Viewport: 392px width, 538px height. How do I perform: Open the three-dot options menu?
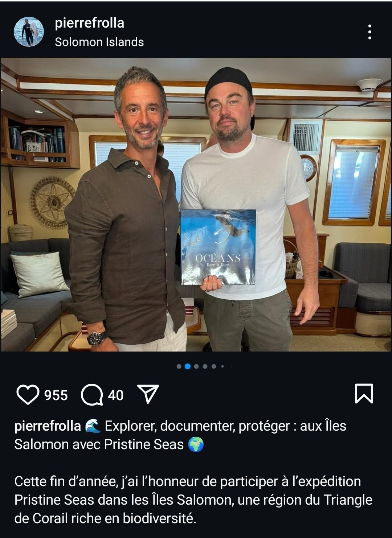tap(369, 32)
